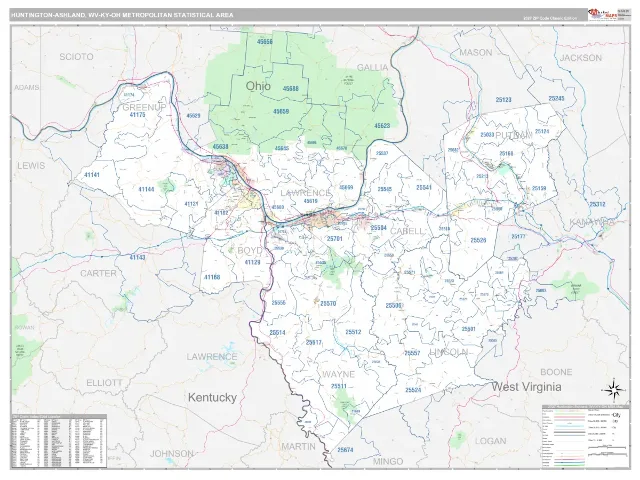Screen dimensions: 640x480
Task: Click ZIP code 25524
Action: point(413,390)
